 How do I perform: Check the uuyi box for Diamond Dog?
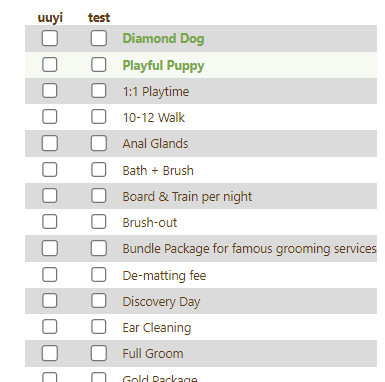tap(50, 38)
